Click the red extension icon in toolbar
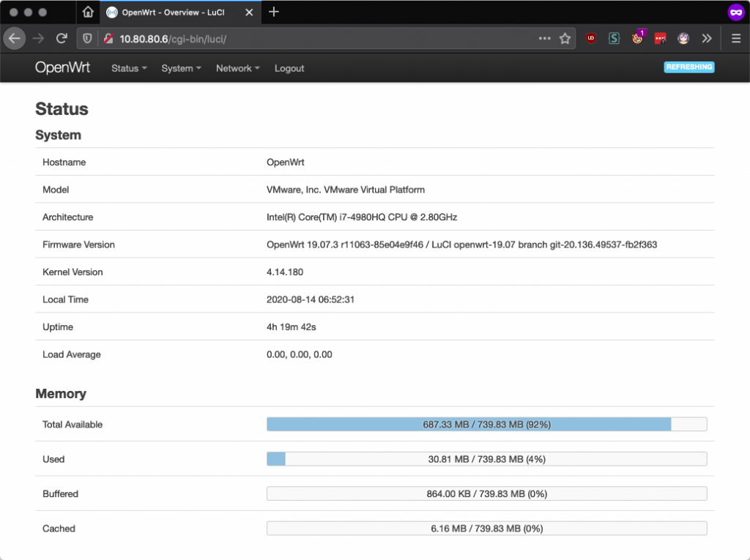The image size is (750, 560). [x=661, y=38]
